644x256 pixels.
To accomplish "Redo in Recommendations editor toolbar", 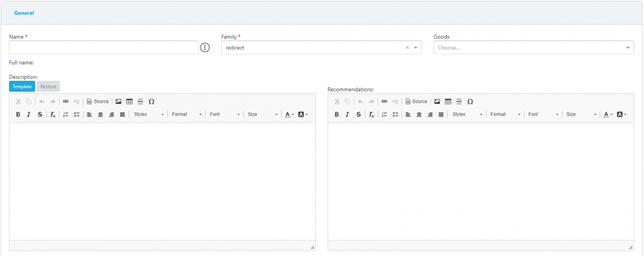I will point(371,102).
